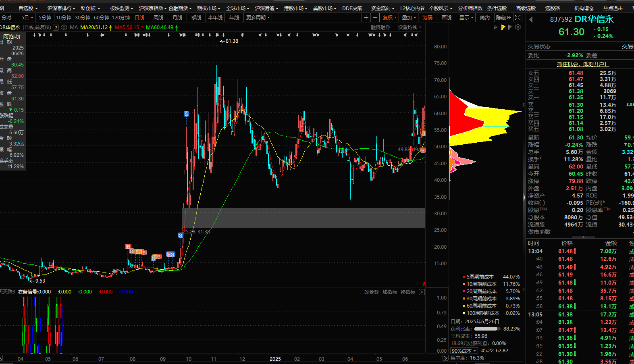Select the horizontal-bars chip distribution icon

496,27
